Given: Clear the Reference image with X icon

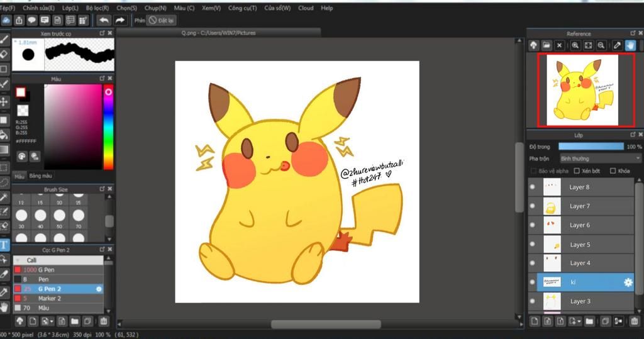Looking at the screenshot, I should coord(559,45).
